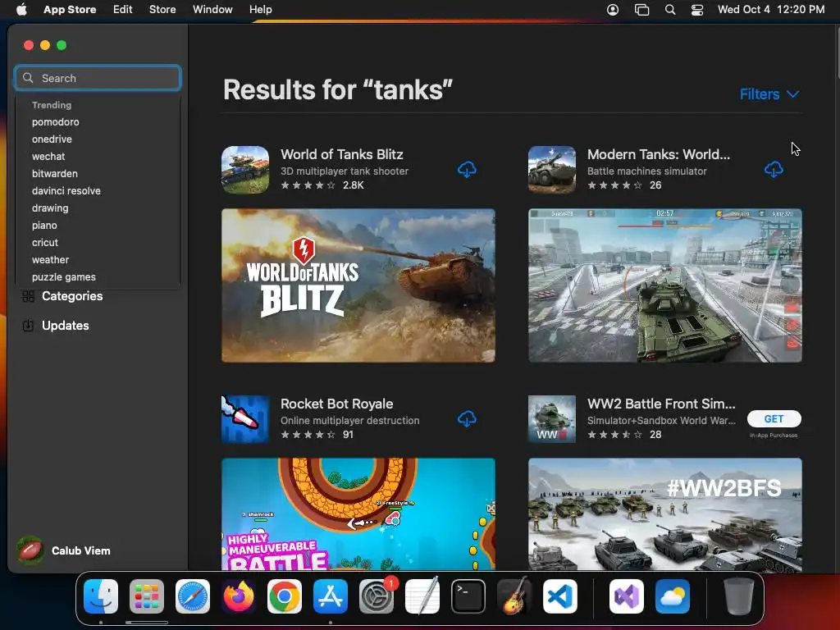Click the Search input field
Screen dimensions: 840x630
(x=98, y=78)
